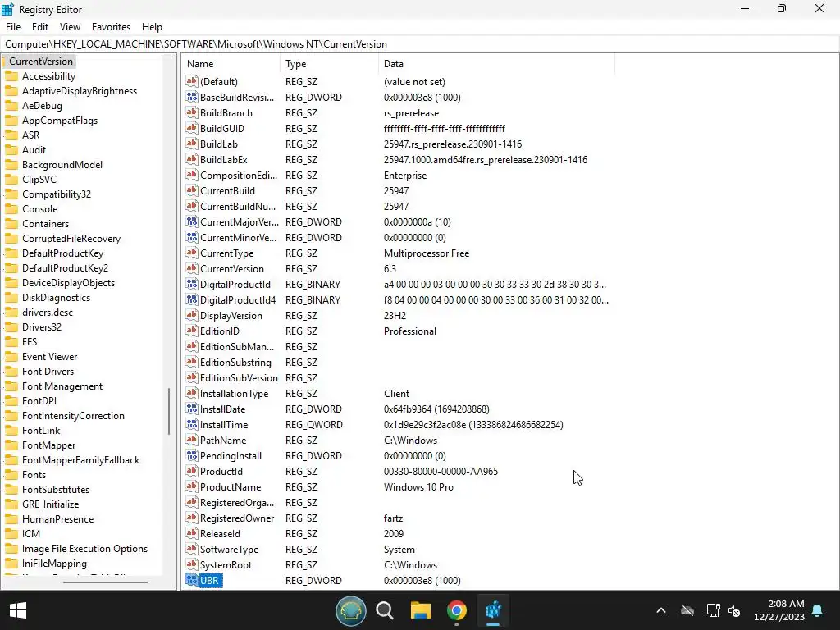Select the CurrentBuild value name
The width and height of the screenshot is (840, 630).
(227, 191)
